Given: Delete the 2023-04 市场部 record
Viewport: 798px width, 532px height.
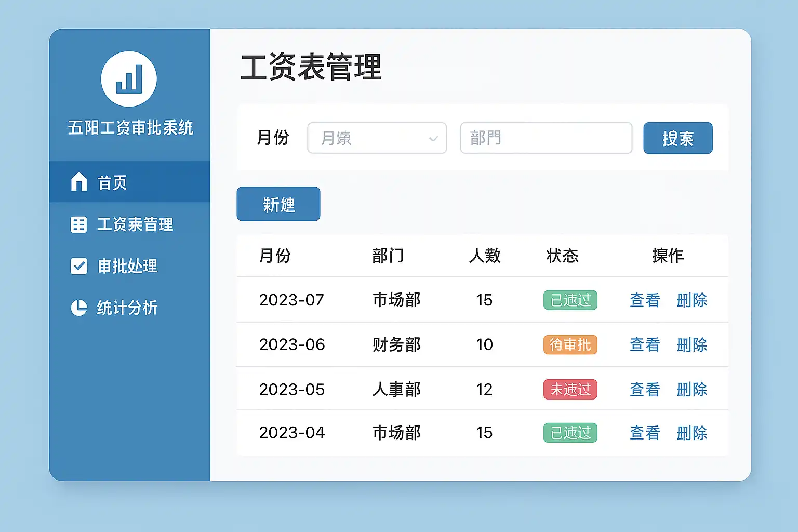Looking at the screenshot, I should pos(692,433).
